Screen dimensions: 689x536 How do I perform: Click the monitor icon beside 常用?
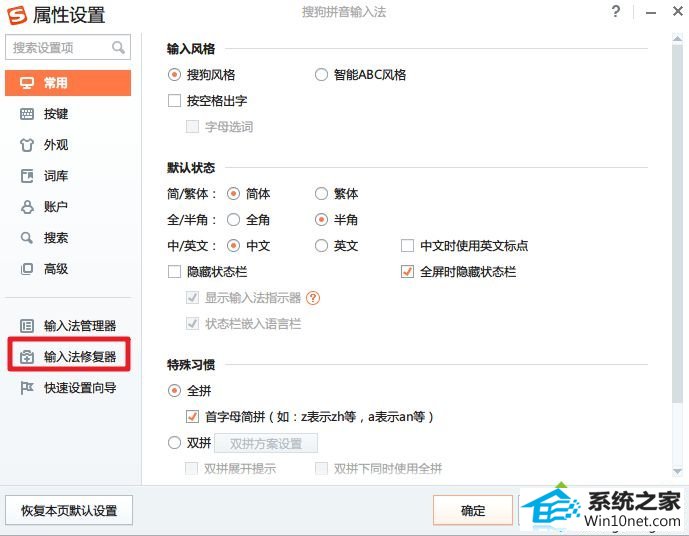tap(27, 83)
